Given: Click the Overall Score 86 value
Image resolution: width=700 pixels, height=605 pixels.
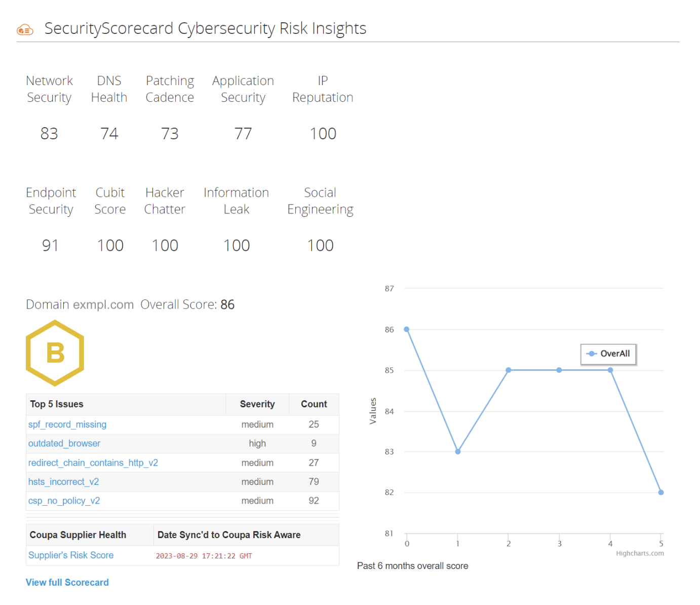Looking at the screenshot, I should [227, 305].
